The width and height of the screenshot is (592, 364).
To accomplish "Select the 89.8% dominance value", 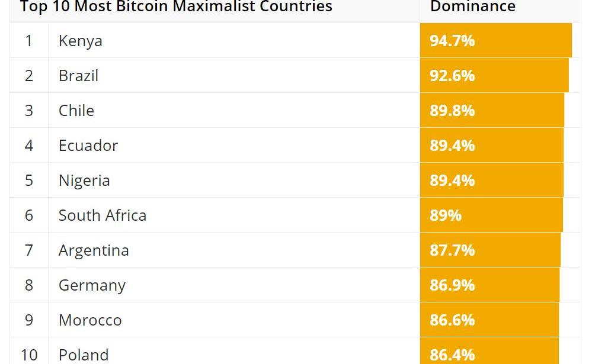I will (x=452, y=111).
